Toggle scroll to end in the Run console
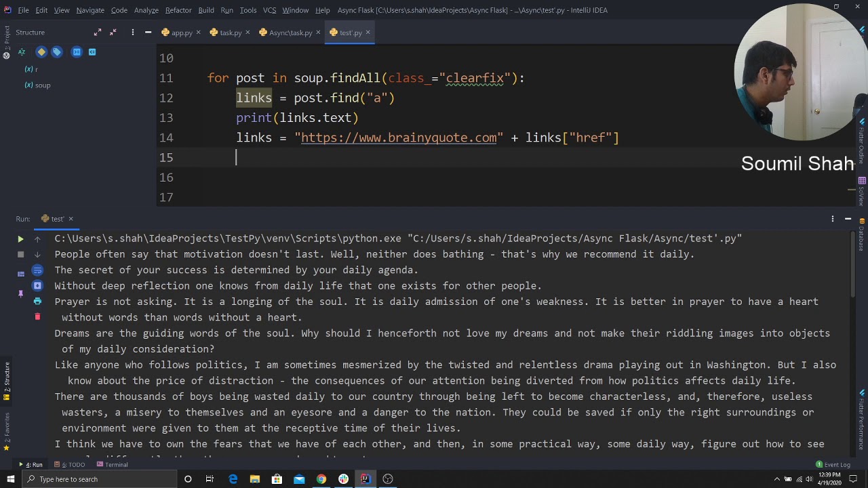This screenshot has width=868, height=488. pos(37,286)
